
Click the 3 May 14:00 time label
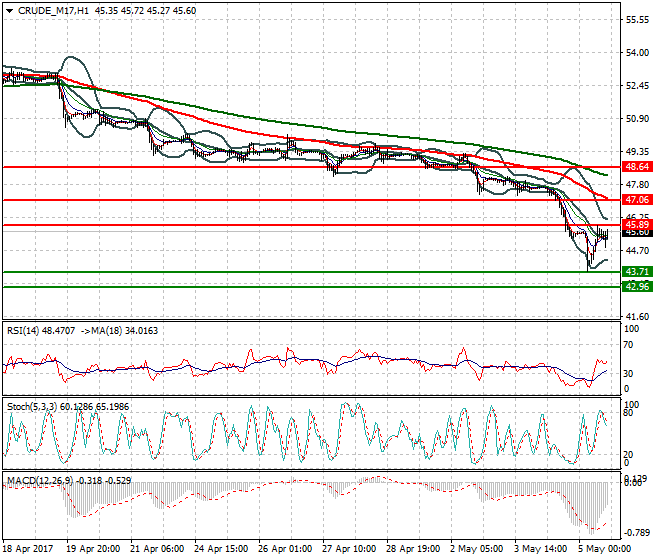click(x=540, y=549)
